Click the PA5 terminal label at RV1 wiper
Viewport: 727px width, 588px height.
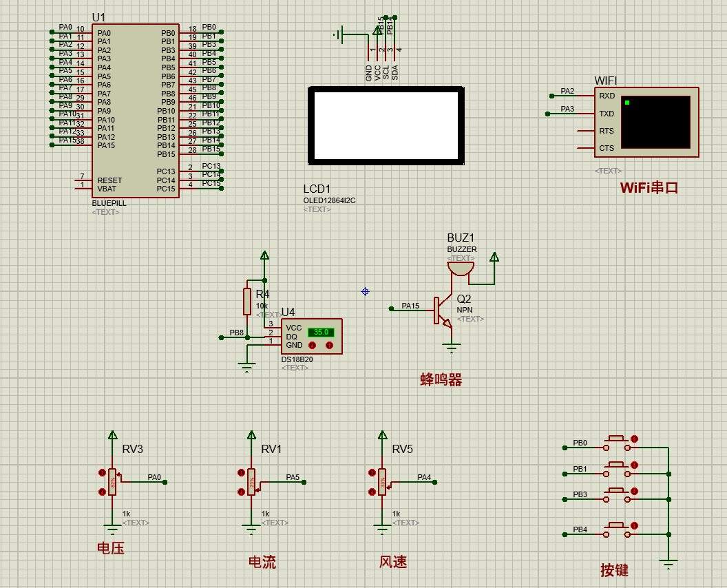pyautogui.click(x=293, y=476)
